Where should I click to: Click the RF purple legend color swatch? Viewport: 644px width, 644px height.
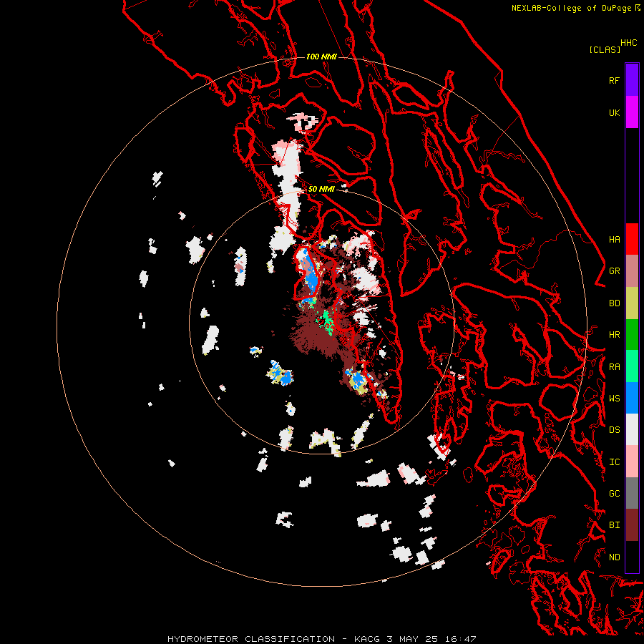(x=632, y=80)
